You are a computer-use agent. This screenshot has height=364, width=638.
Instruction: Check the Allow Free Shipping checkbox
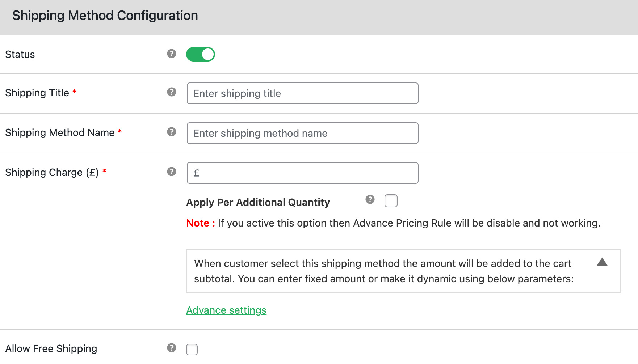[192, 350]
